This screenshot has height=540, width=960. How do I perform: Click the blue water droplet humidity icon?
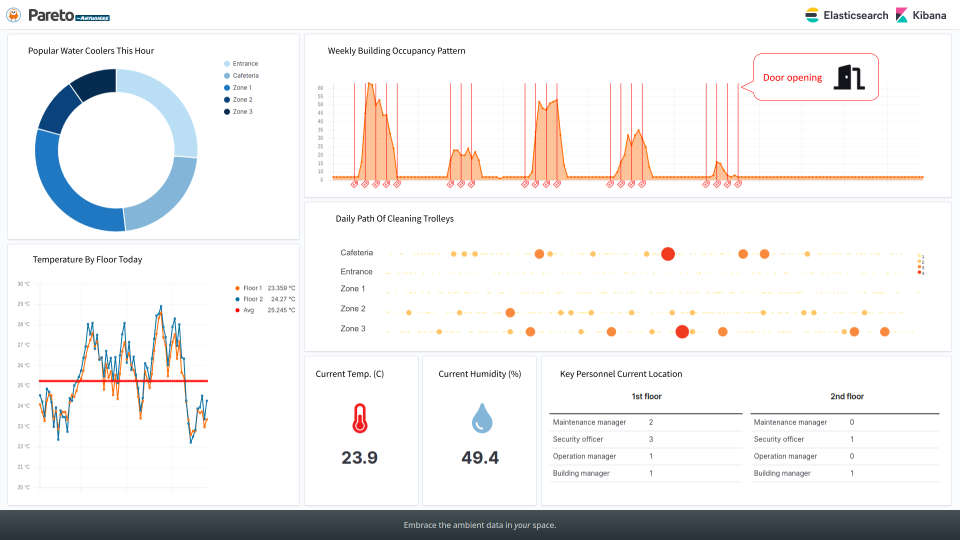click(x=480, y=418)
